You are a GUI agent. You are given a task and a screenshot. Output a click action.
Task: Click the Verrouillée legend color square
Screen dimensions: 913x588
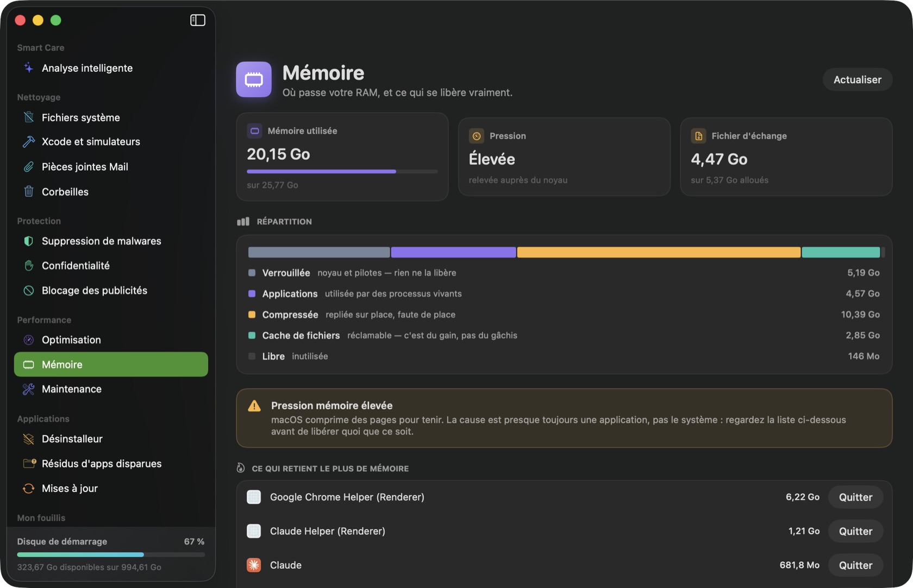coord(252,273)
